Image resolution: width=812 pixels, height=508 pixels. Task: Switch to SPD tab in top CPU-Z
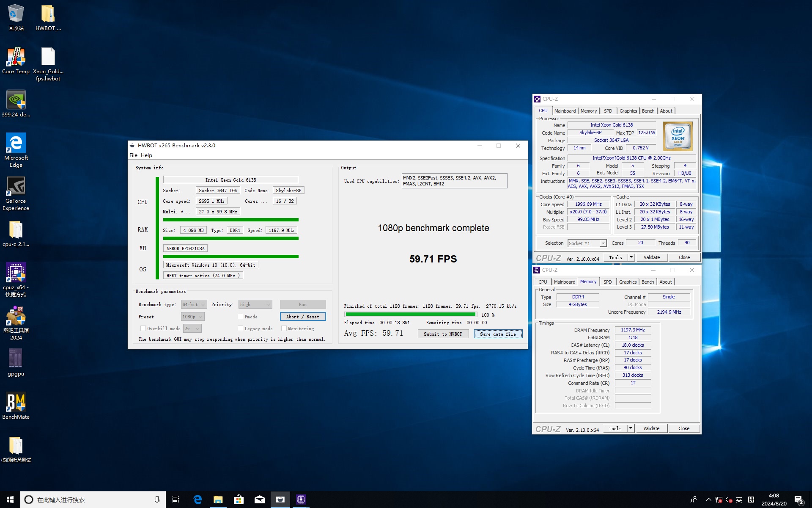608,111
